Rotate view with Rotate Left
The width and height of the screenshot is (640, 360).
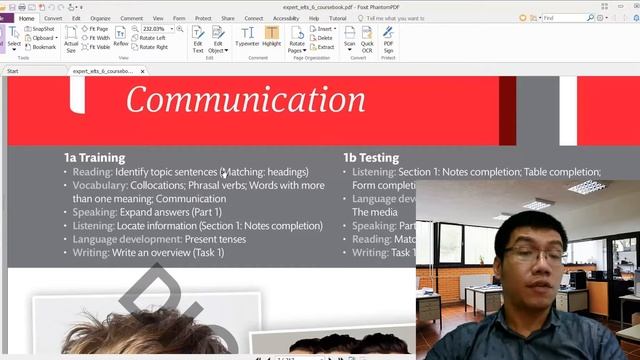[x=149, y=38]
